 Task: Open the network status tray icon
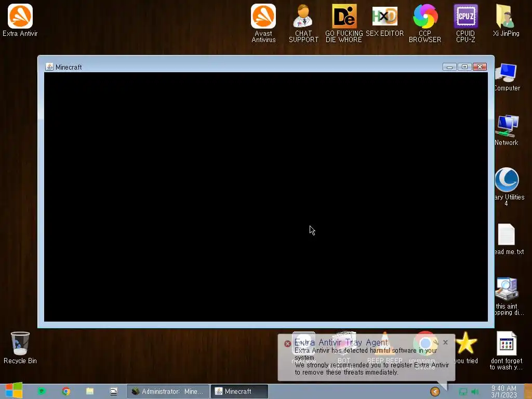coord(463,392)
